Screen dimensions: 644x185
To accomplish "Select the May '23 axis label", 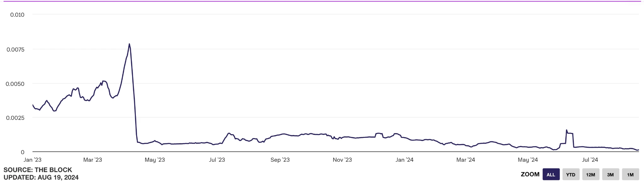I will [155, 160].
